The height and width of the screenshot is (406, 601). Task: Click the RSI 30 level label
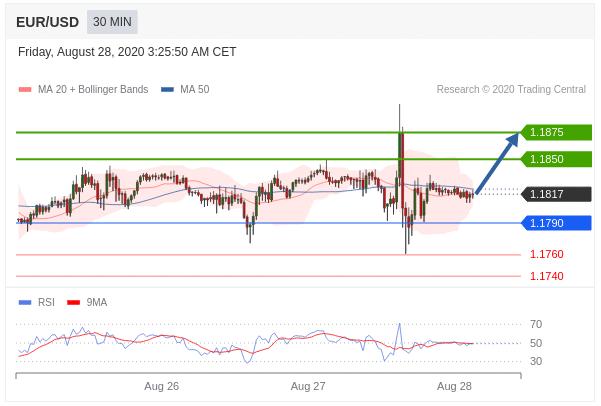coord(536,361)
